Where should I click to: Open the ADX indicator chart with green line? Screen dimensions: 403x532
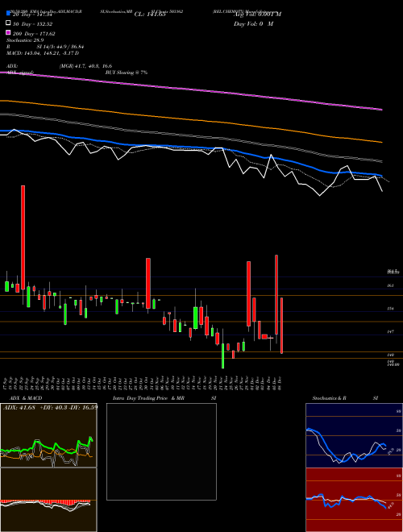(48, 435)
